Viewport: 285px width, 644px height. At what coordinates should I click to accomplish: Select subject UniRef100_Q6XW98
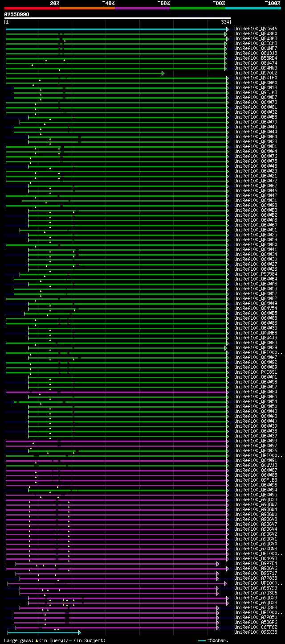(256, 206)
